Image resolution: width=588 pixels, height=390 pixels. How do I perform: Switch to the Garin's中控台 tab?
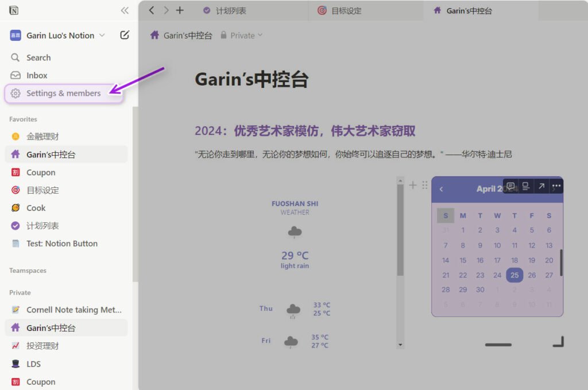click(x=481, y=10)
